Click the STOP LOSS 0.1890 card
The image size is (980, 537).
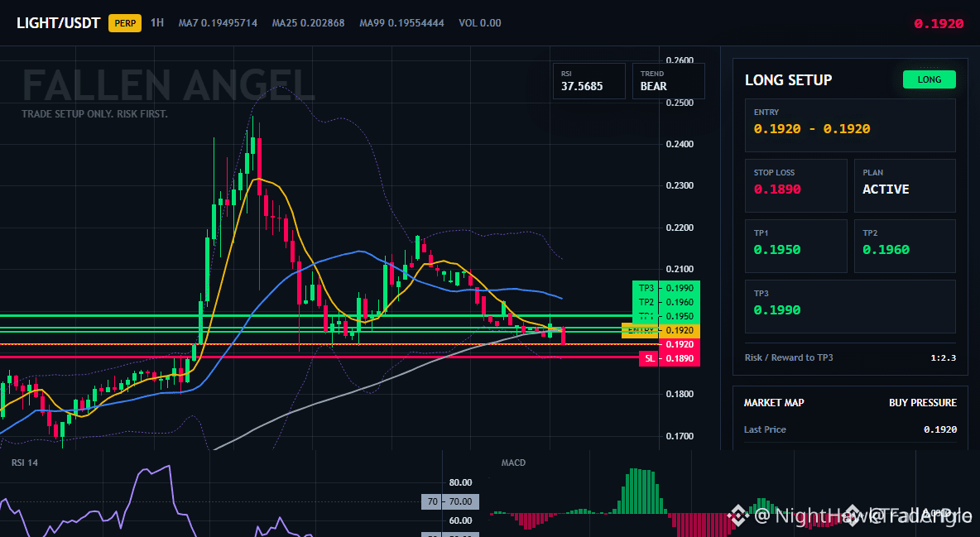click(795, 185)
